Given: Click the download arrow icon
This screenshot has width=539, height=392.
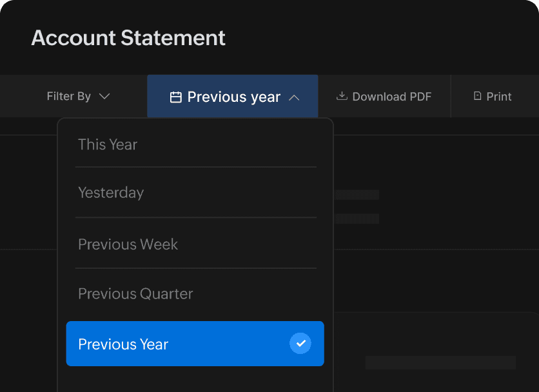Looking at the screenshot, I should [342, 96].
